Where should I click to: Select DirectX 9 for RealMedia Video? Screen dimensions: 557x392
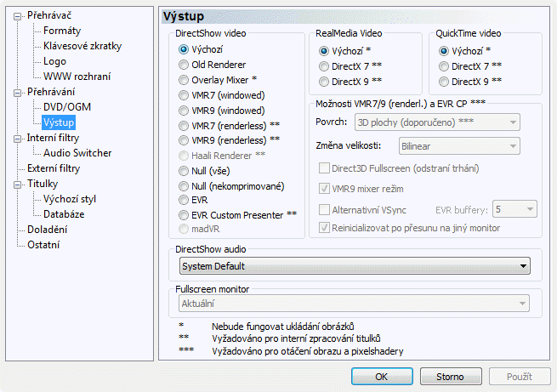(x=323, y=82)
